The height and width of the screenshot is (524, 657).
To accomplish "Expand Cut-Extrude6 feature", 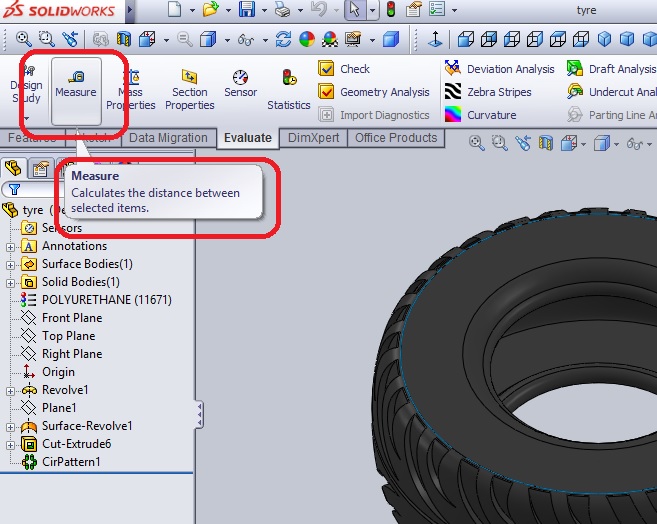I will (10, 445).
